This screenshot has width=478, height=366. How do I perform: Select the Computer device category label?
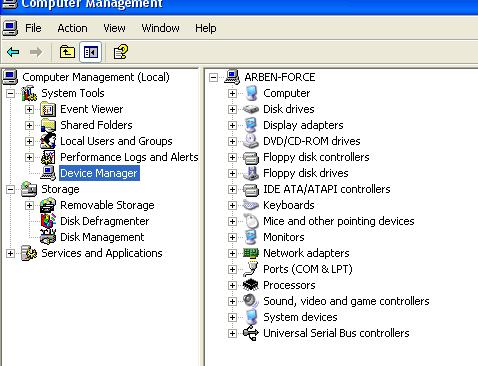pyautogui.click(x=287, y=93)
